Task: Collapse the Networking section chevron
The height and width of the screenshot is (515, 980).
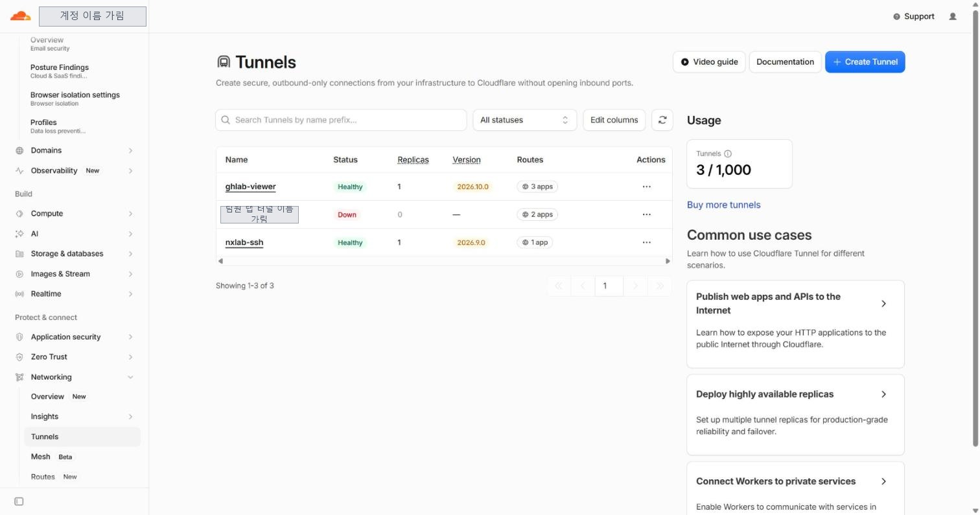Action: click(x=130, y=377)
